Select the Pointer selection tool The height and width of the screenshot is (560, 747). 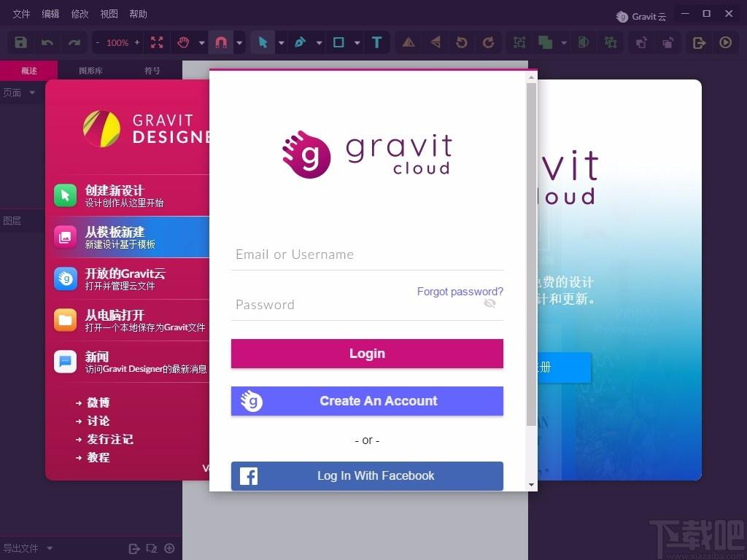point(263,42)
